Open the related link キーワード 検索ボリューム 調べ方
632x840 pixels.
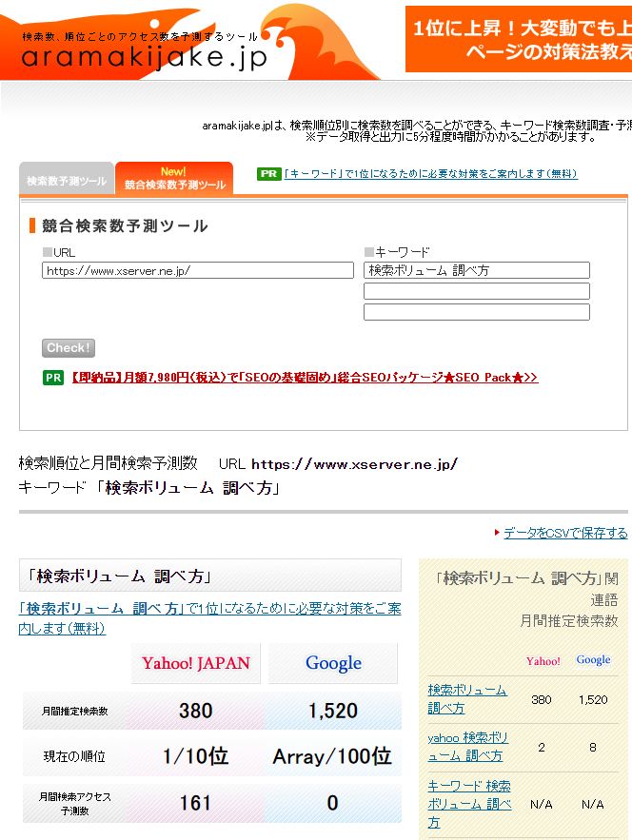point(469,804)
